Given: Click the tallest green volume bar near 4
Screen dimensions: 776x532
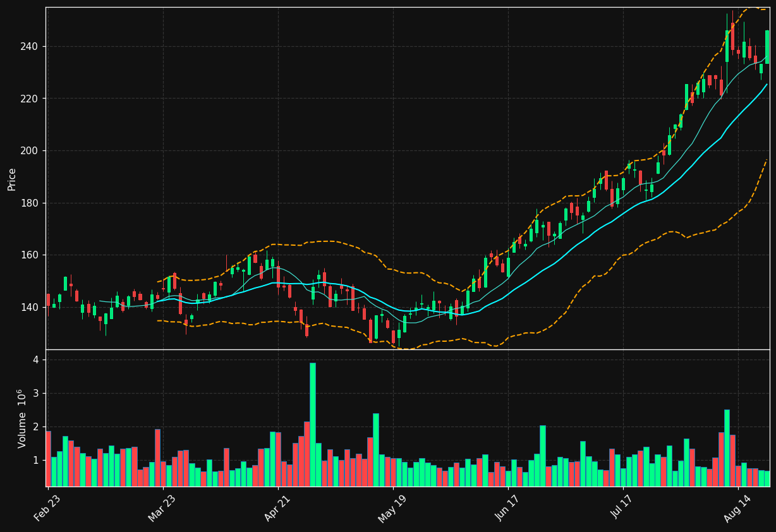Looking at the screenshot, I should [x=313, y=425].
